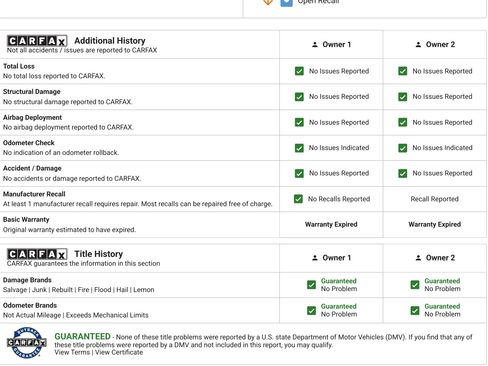Click 'Warranty Expired' under Owner 1
Image resolution: width=488 pixels, height=366 pixels.
331,224
